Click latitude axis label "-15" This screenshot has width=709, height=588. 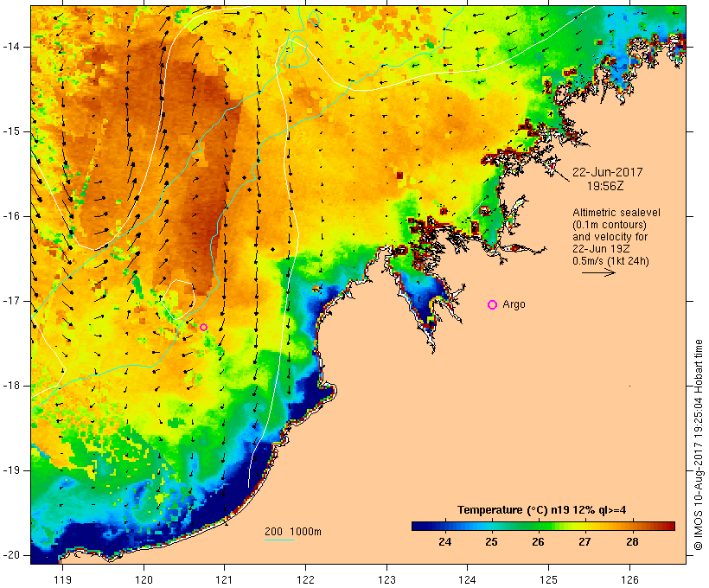pyautogui.click(x=11, y=131)
